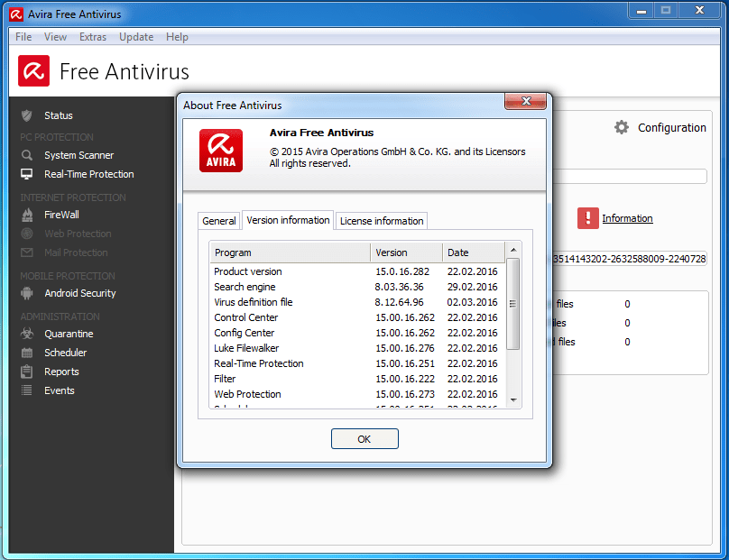The width and height of the screenshot is (729, 560).
Task: Open the Scheduler
Action: [x=68, y=352]
